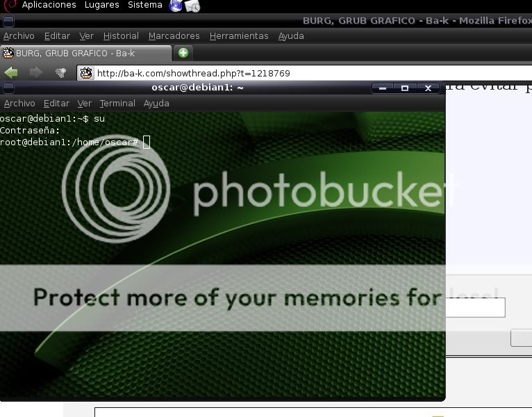Launch the mail envelope icon in the panel
532x417 pixels.
click(x=192, y=6)
